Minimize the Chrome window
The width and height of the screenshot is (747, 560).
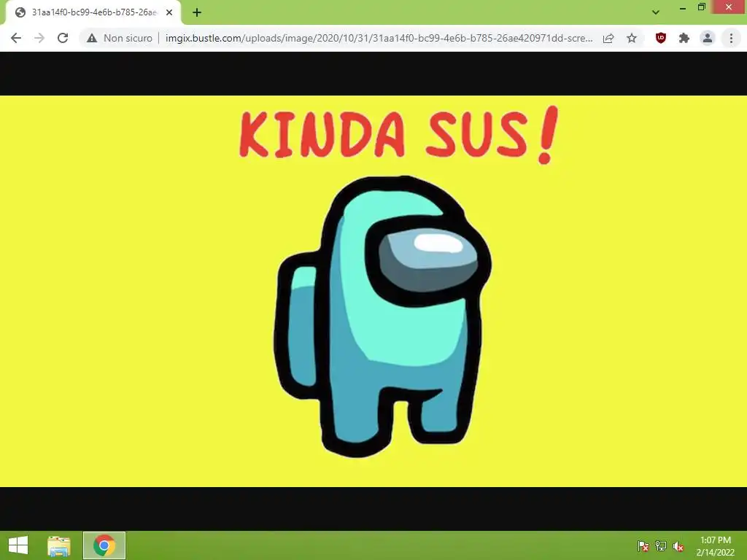(682, 7)
